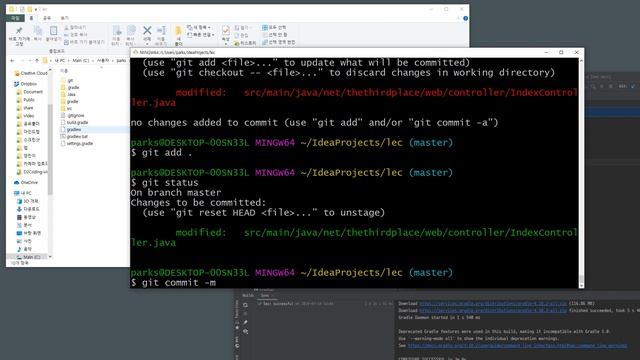This screenshot has height=360, width=640.
Task: Click Copy path in the Explorer ribbon
Action: pos(76,35)
